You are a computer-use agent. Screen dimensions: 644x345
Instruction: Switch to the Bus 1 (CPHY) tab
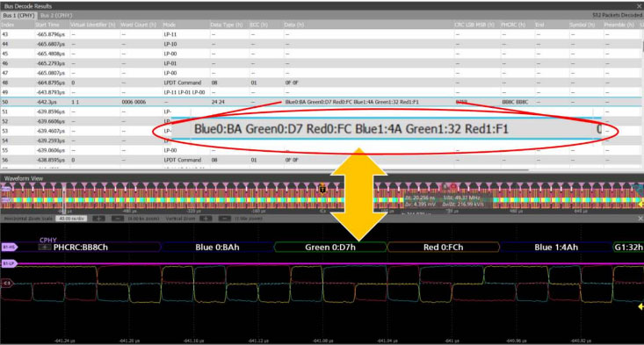(x=18, y=16)
